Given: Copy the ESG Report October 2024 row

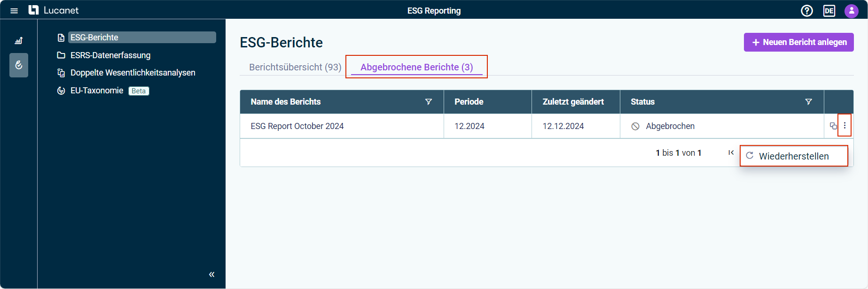Looking at the screenshot, I should (833, 126).
